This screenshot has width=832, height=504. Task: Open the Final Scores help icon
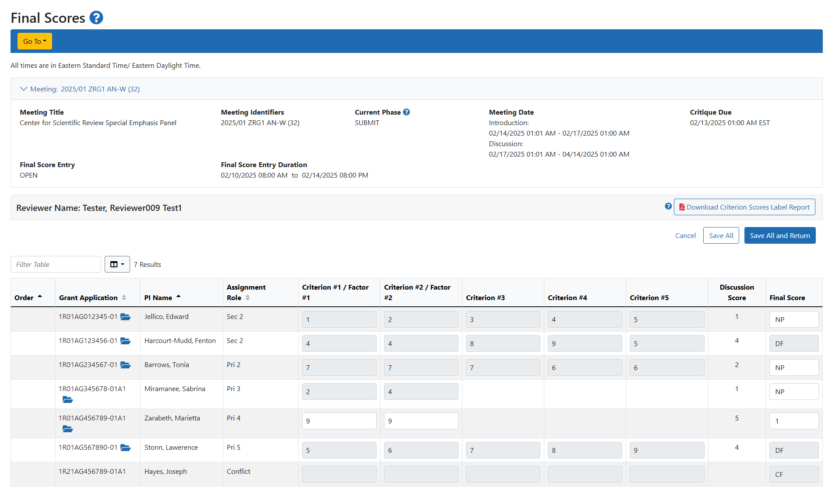coord(95,17)
